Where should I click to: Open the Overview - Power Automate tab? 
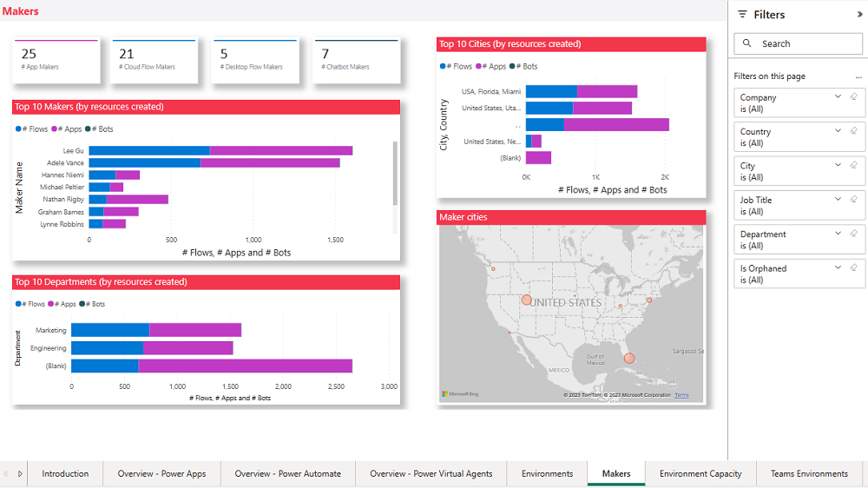[287, 473]
